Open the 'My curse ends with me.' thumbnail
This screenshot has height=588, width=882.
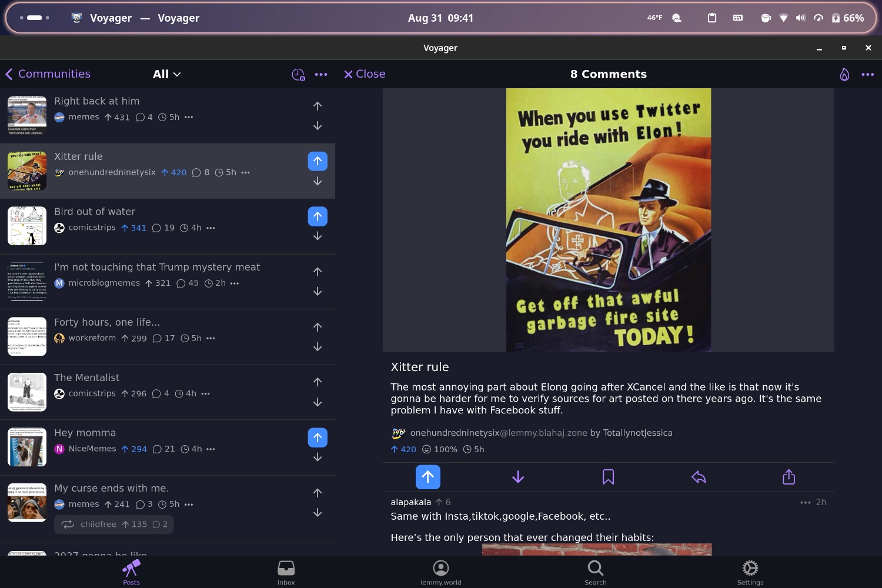[x=27, y=502]
